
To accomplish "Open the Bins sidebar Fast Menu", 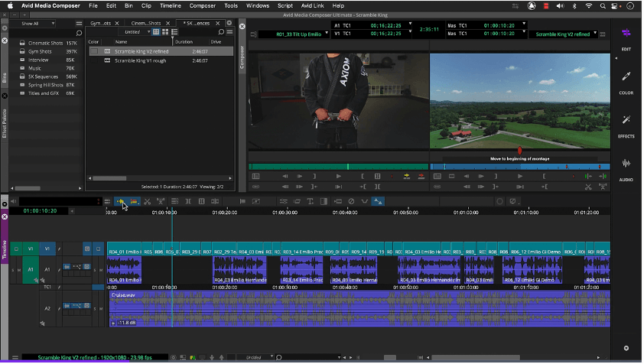I will (x=79, y=24).
